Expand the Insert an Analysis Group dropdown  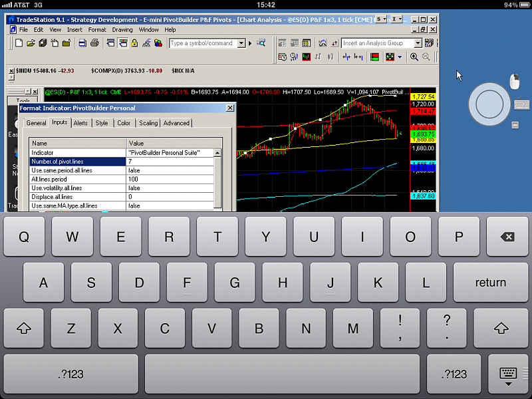pos(418,43)
